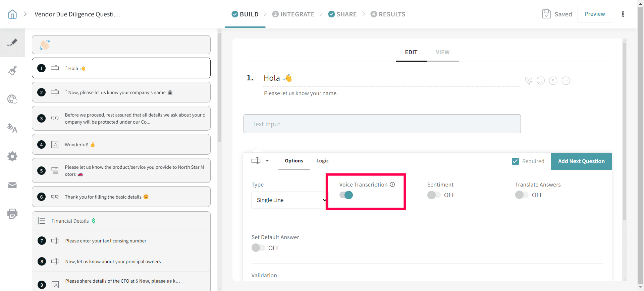Click the home icon in breadcrumb
This screenshot has width=644, height=291.
point(12,14)
